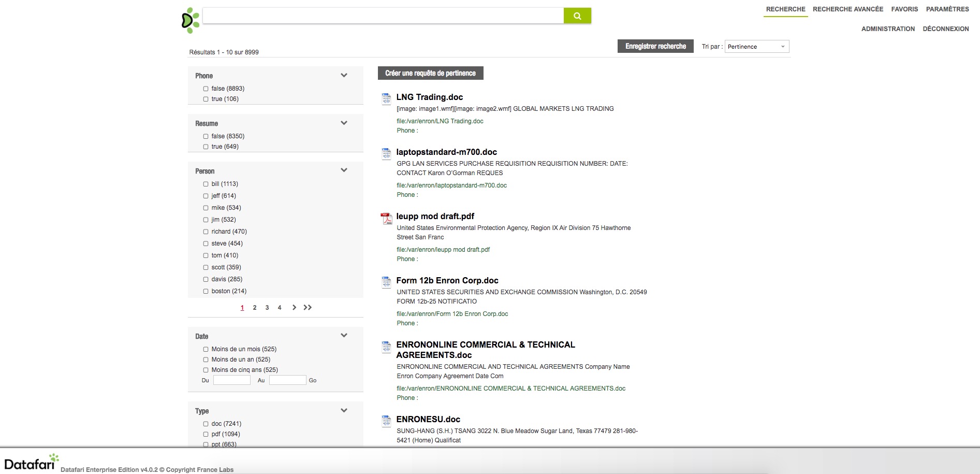Viewport: 980px width, 474px height.
Task: Check Moins de un an (525) filter
Action: click(206, 360)
